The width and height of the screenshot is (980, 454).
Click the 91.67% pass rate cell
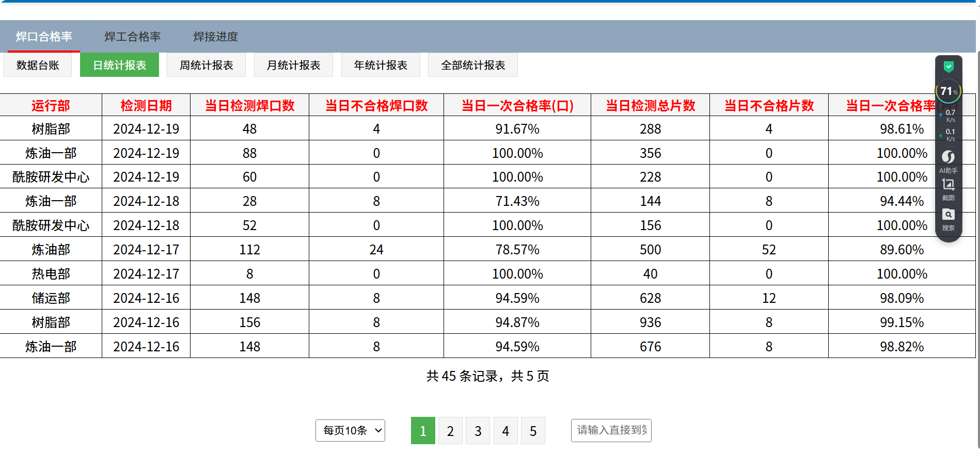(517, 129)
